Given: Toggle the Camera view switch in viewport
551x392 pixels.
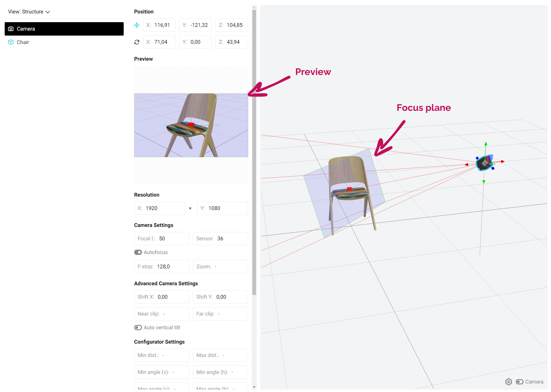Looking at the screenshot, I should point(519,382).
